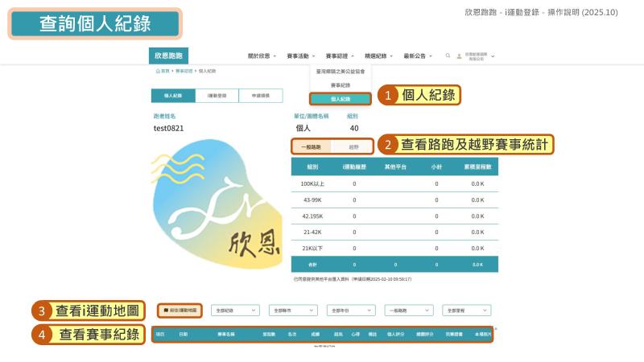This screenshot has height=362, width=644.
Task: Expand the 全部紀錄 dropdown filter
Action: tap(234, 310)
